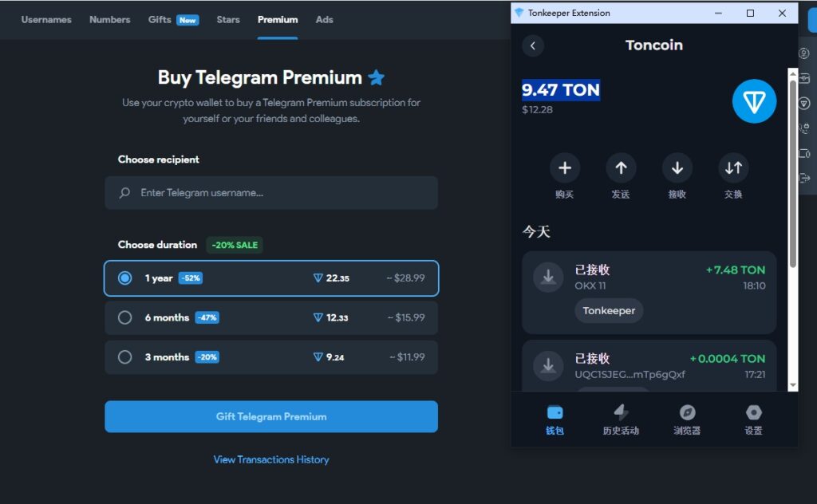Viewport: 817px width, 504px height.
Task: Select the 1 year radio button
Action: [124, 278]
